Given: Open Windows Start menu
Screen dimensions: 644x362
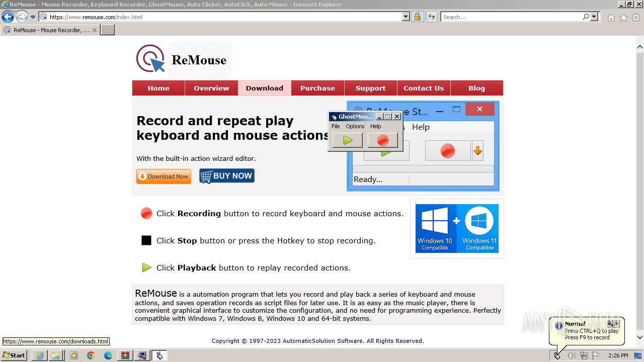Looking at the screenshot, I should (x=14, y=355).
